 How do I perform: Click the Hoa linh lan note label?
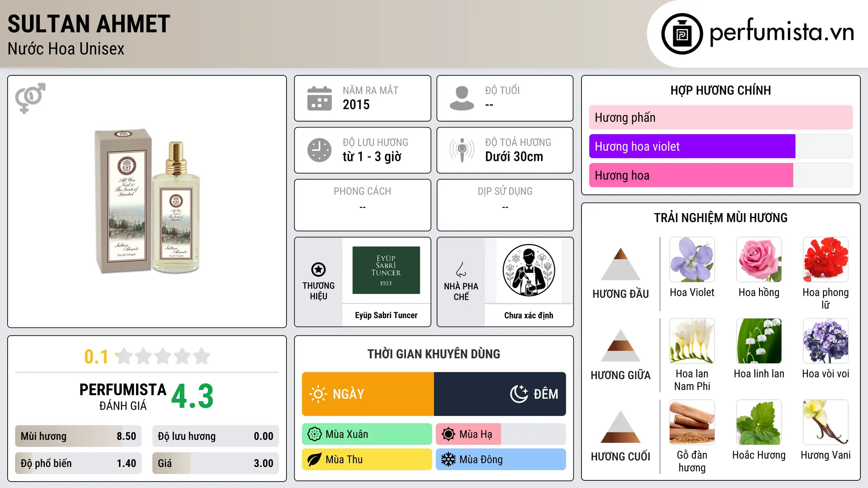(759, 374)
